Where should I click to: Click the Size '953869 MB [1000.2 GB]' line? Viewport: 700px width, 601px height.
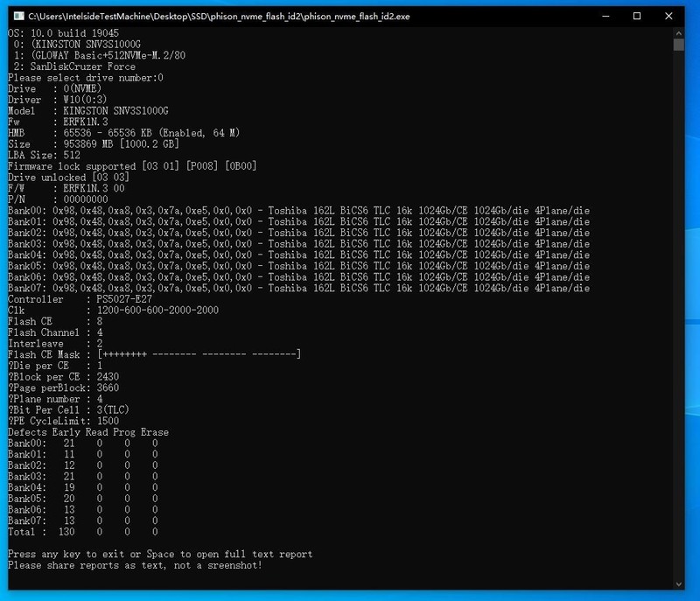pyautogui.click(x=94, y=144)
